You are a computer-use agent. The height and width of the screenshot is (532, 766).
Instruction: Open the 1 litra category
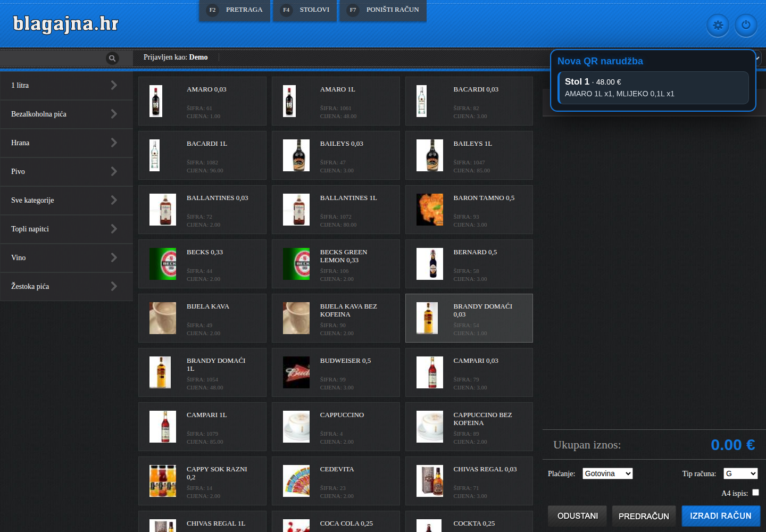point(66,86)
